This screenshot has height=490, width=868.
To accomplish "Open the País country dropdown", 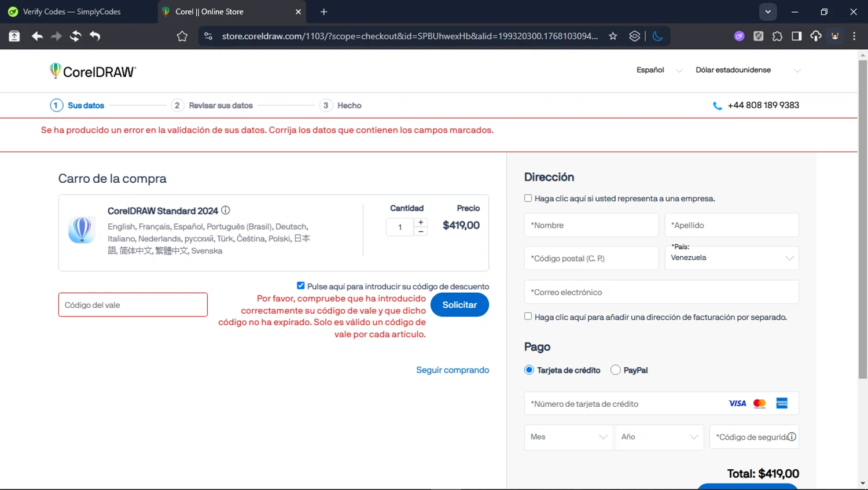I will pyautogui.click(x=732, y=258).
